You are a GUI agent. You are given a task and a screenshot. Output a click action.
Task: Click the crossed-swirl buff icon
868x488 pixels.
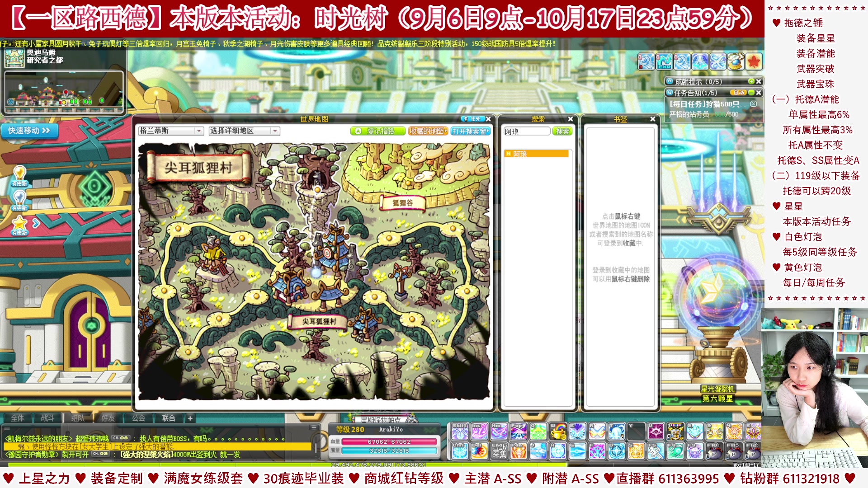click(x=718, y=61)
